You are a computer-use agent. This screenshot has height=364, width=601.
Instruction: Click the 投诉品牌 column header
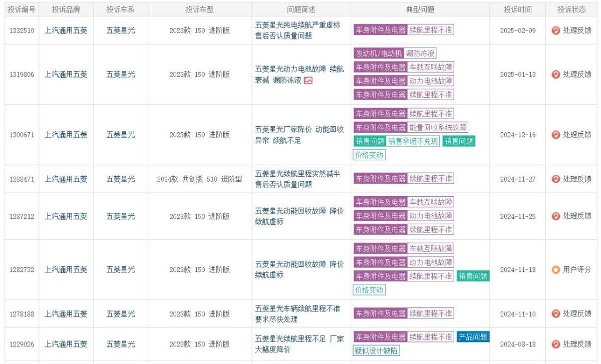(66, 10)
